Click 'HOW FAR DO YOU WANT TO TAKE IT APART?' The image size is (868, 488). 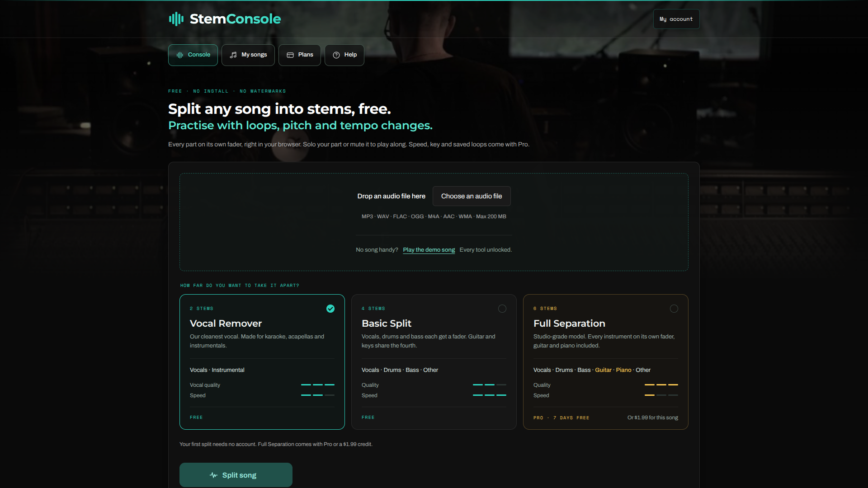[x=240, y=286]
